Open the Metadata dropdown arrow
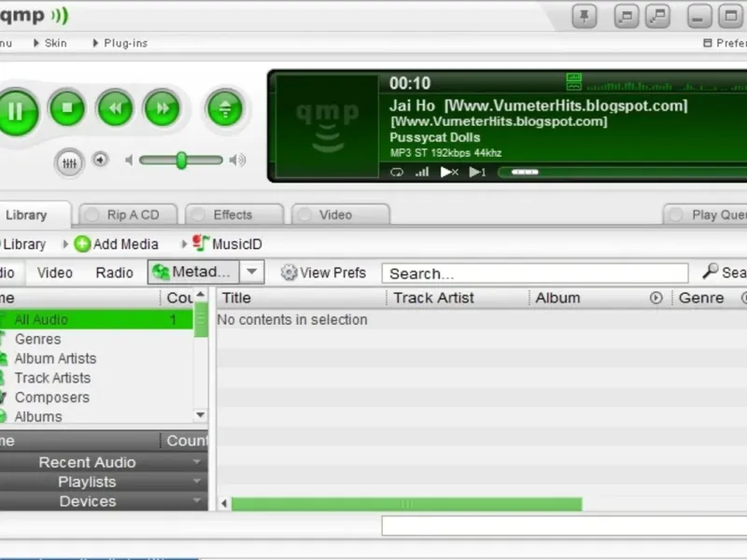Viewport: 747px width, 560px height. coord(252,272)
